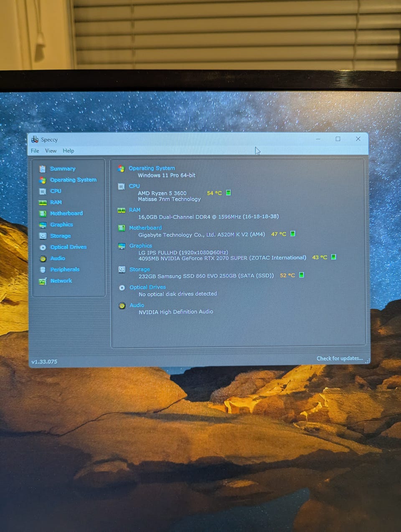The height and width of the screenshot is (532, 401).
Task: Click the LG IPS FULLHD monitor line
Action: pos(183,252)
